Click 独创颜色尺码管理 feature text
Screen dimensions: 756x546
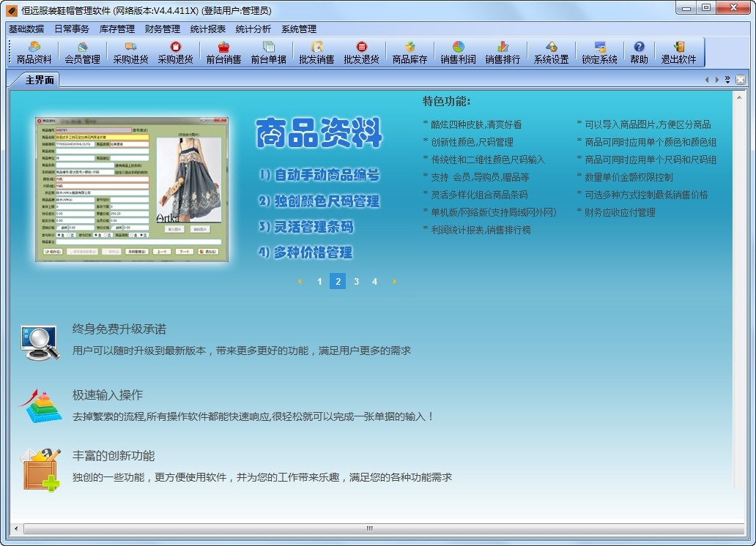(319, 201)
